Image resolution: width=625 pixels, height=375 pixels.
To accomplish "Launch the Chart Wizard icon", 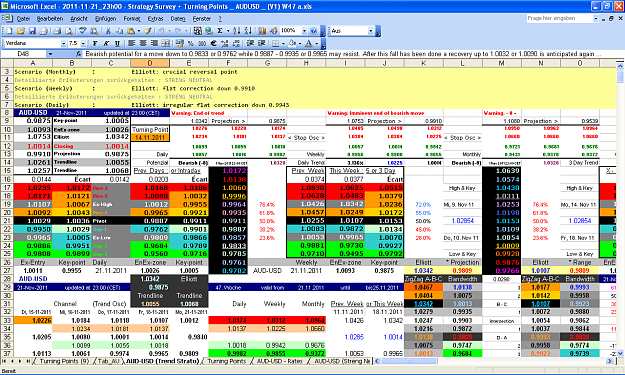I will click(262, 31).
